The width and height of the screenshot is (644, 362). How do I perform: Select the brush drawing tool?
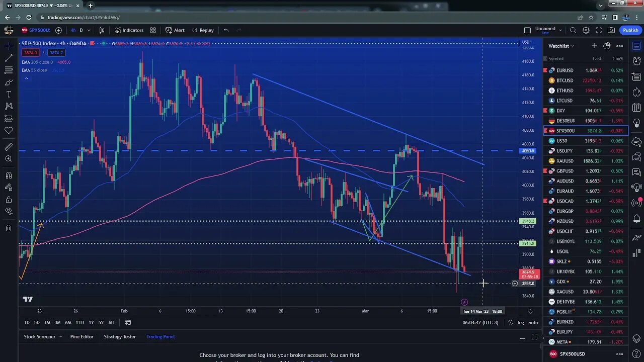click(9, 82)
